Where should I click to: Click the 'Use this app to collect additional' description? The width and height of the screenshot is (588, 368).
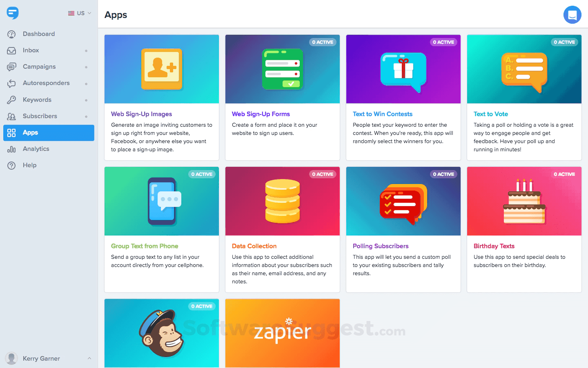[x=282, y=269]
